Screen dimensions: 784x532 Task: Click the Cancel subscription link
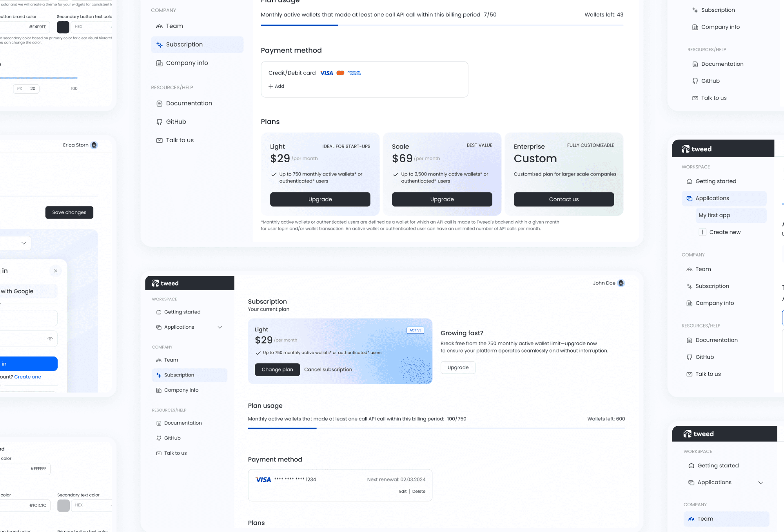click(x=328, y=370)
